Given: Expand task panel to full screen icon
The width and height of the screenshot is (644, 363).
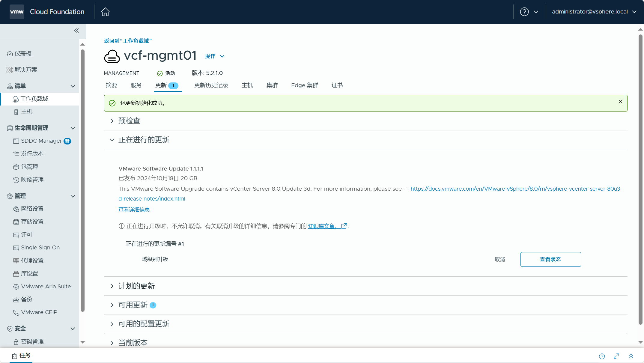Looking at the screenshot, I should click(616, 356).
